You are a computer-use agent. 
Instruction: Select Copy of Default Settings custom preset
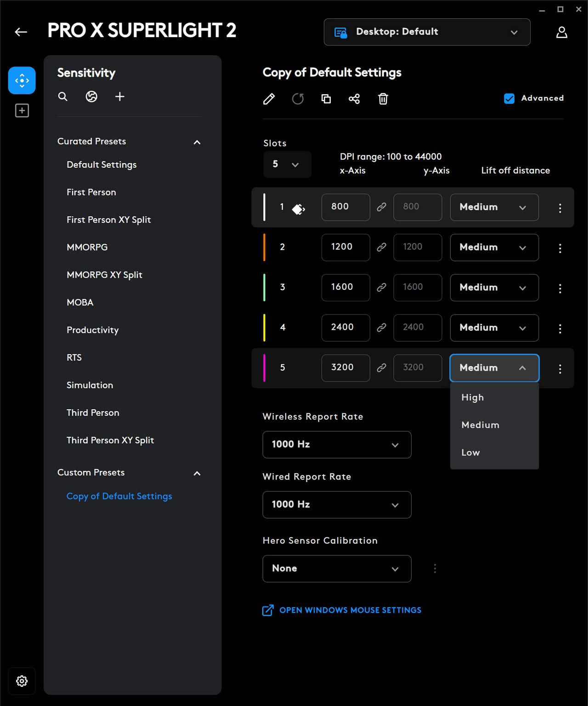[x=119, y=496]
